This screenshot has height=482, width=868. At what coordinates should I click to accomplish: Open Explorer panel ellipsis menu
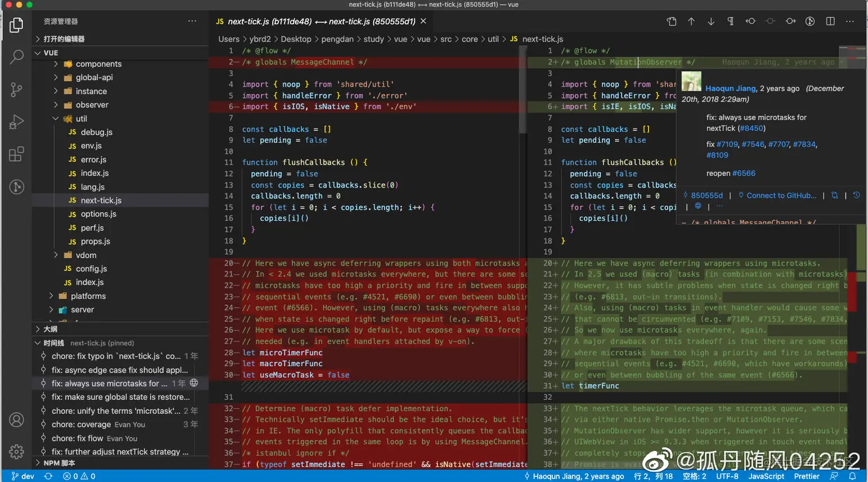click(192, 21)
